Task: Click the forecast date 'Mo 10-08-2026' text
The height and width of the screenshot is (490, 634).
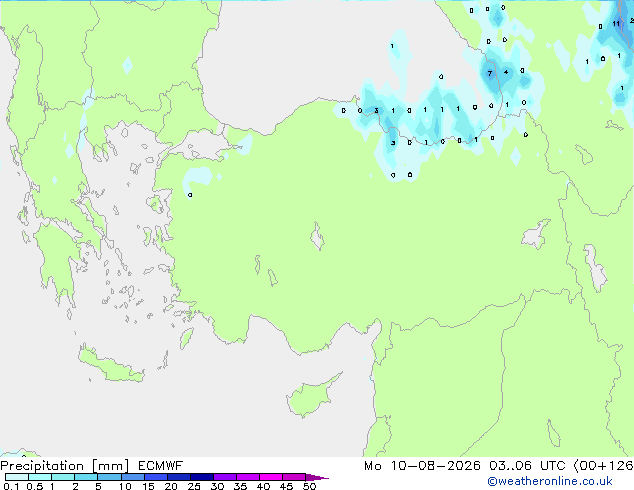Action: pos(422,466)
